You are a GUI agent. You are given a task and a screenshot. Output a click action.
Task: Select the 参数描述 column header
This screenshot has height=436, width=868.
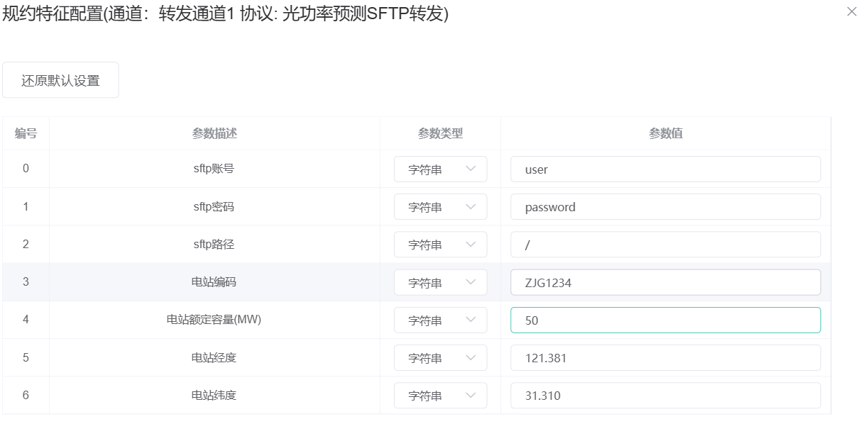click(x=214, y=133)
